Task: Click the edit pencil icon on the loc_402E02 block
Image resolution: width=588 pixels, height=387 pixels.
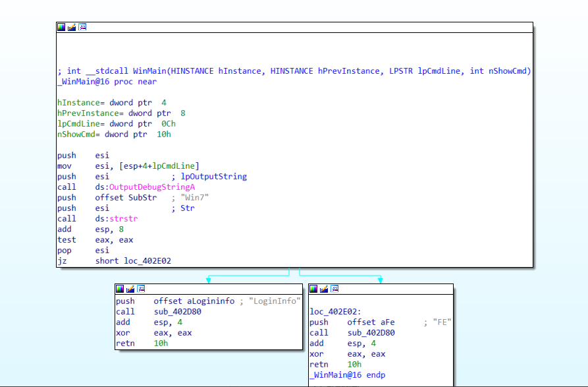Action: click(323, 288)
